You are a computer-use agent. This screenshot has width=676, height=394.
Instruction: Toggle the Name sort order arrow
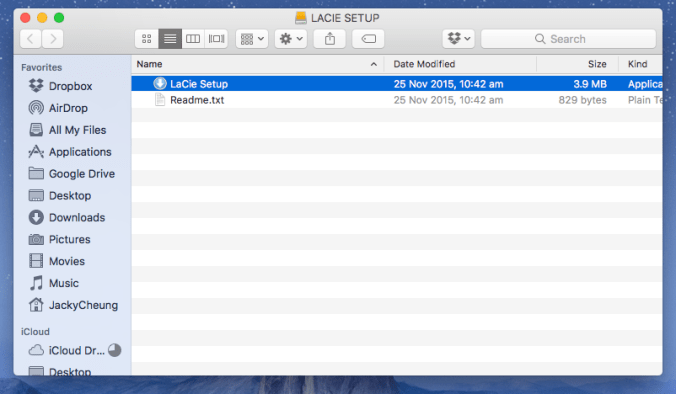pyautogui.click(x=374, y=65)
